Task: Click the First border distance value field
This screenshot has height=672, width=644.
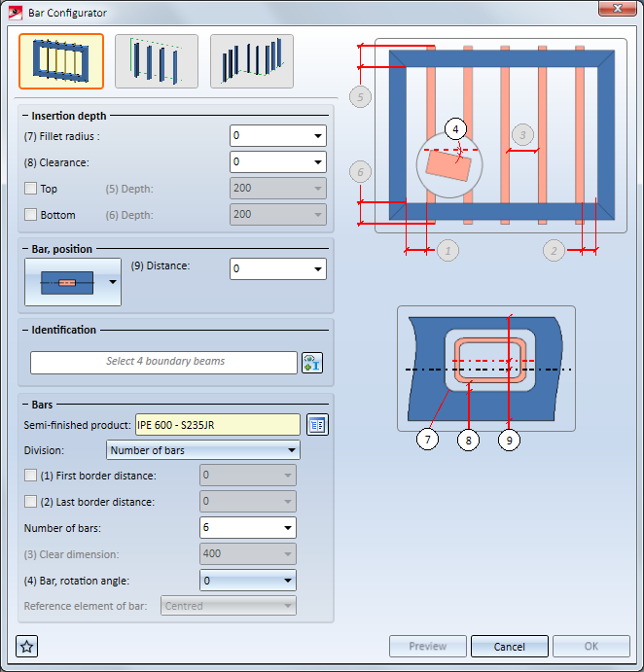Action: tap(248, 476)
